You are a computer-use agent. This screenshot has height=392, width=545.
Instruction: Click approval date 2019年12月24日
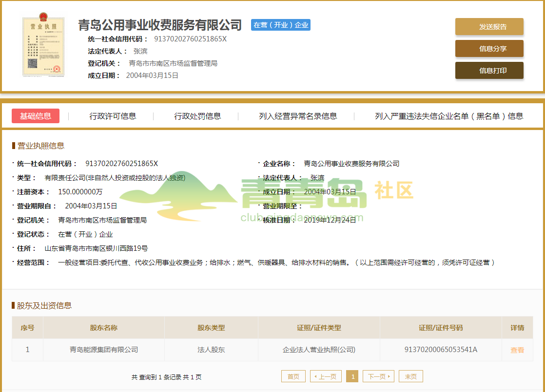pos(330,220)
